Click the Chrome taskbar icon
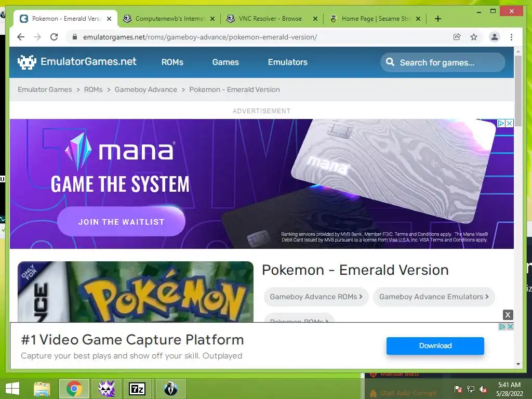The image size is (532, 399). 74,389
